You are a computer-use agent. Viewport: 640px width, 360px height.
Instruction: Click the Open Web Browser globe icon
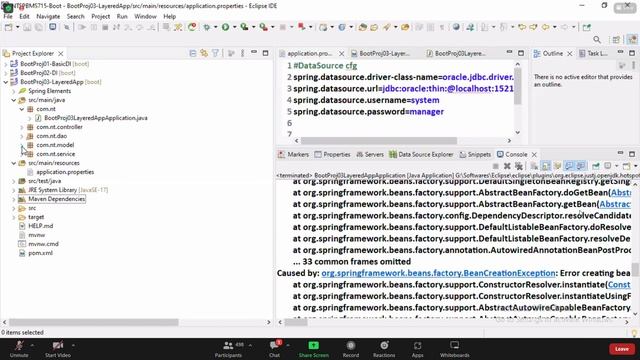pos(456,27)
